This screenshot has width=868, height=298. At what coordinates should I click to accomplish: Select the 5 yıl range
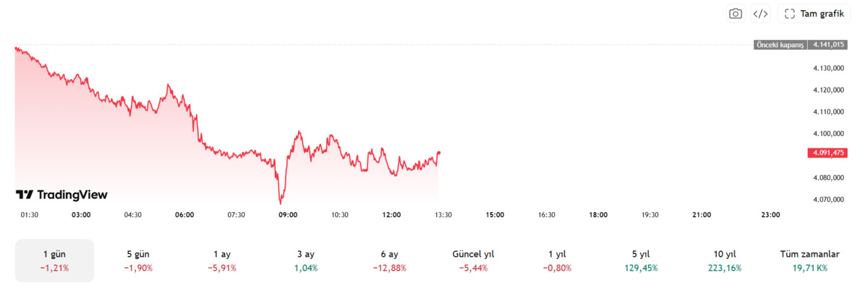point(642,260)
